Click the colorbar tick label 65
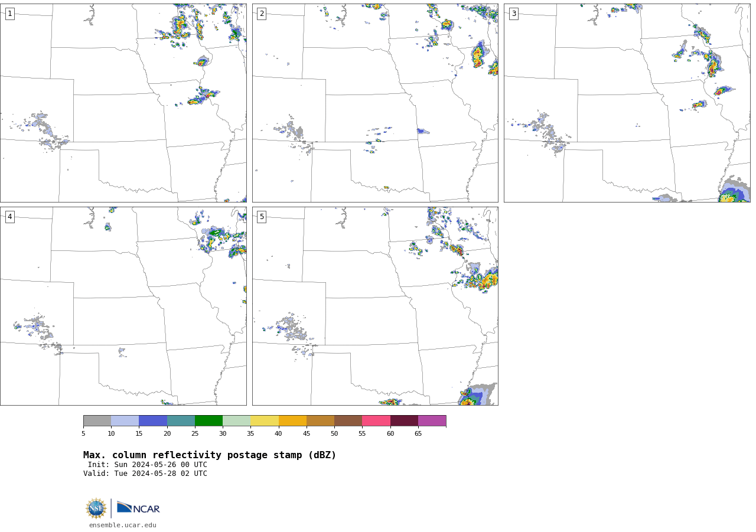The image size is (756, 532). (x=418, y=434)
